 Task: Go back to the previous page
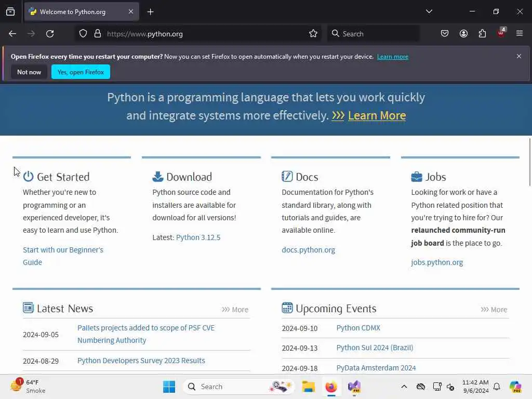[x=12, y=34]
